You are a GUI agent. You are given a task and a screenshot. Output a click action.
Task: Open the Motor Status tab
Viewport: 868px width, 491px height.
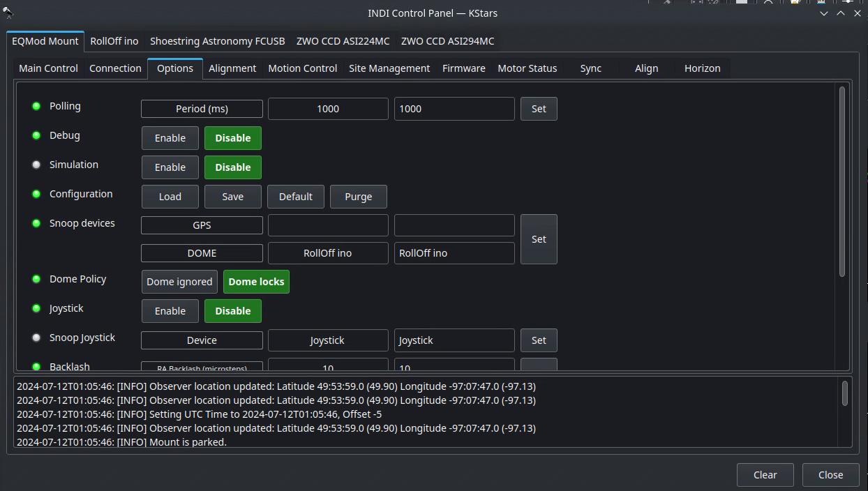coord(527,68)
